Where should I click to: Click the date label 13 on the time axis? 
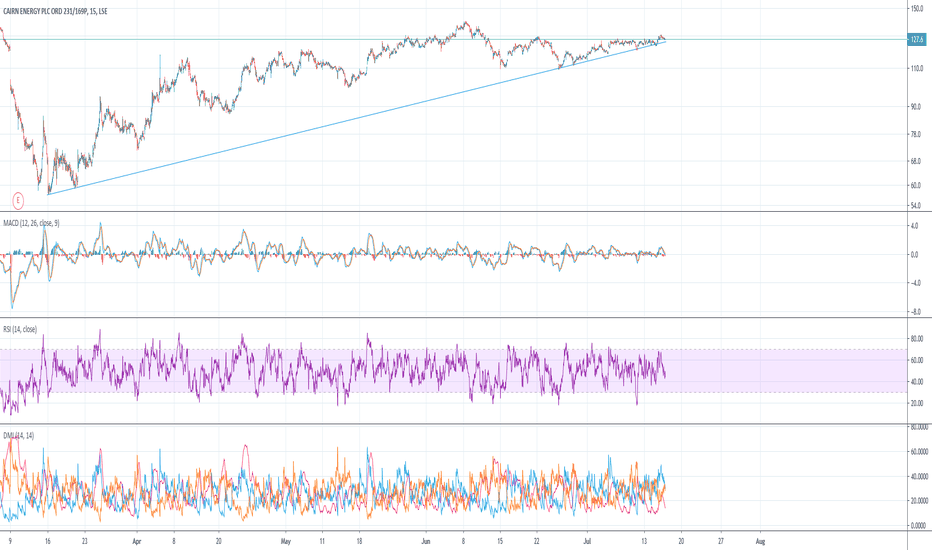coord(644,542)
